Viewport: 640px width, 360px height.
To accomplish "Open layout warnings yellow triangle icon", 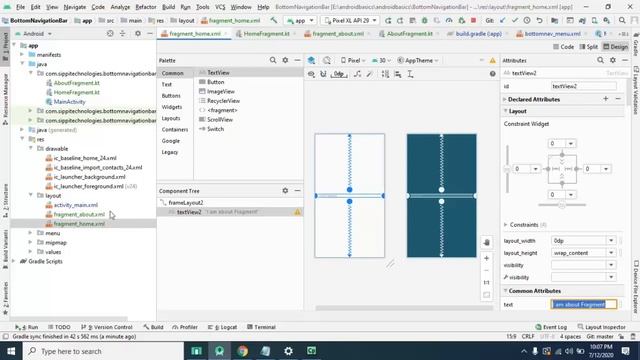I will (493, 60).
